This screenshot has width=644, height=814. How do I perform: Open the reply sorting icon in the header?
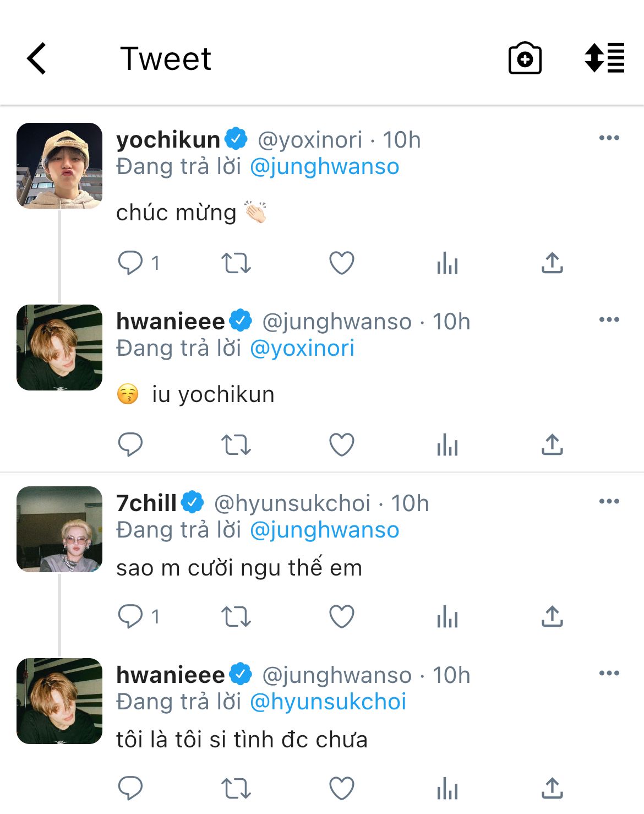coord(604,58)
